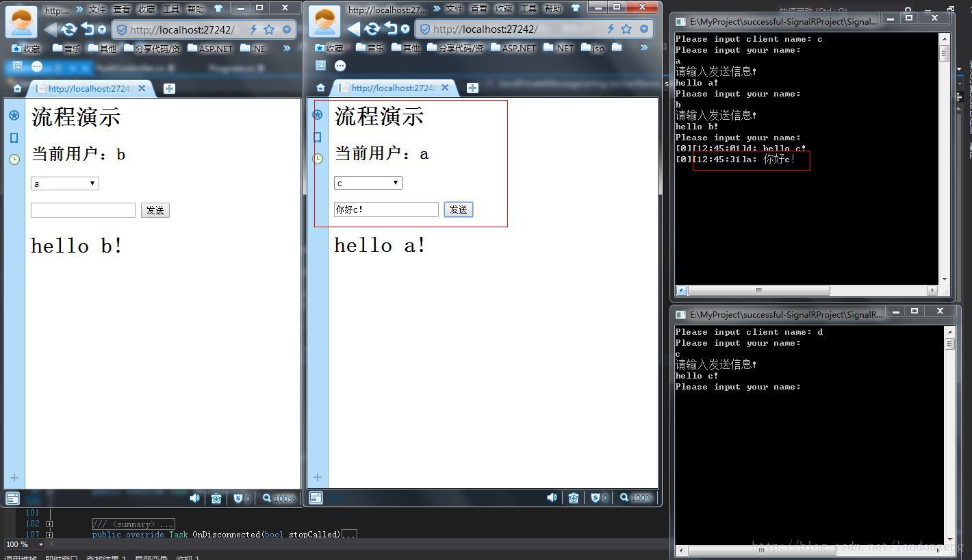Open the recipient dropdown showing "c"
Image resolution: width=972 pixels, height=560 pixels.
(368, 183)
